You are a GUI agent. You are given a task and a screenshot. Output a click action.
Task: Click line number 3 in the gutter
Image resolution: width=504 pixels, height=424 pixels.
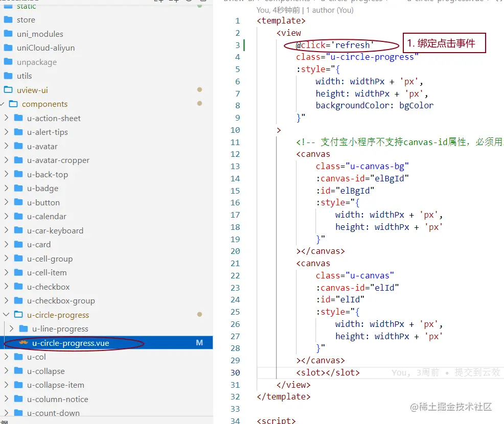tap(237, 45)
